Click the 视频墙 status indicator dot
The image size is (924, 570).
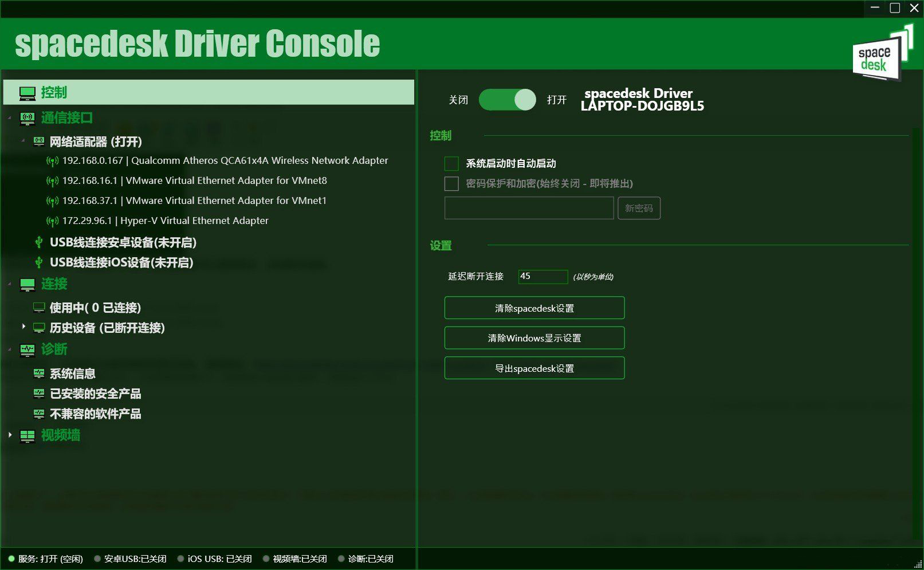(x=266, y=559)
